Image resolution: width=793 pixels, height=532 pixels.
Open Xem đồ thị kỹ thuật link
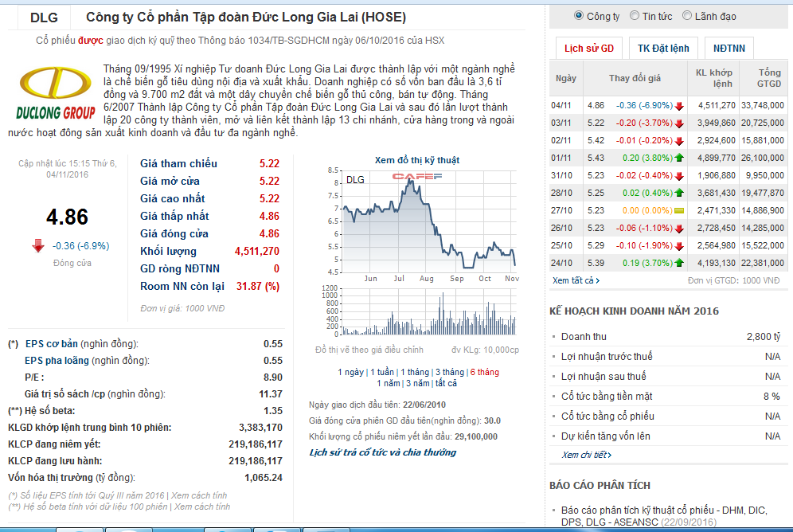pos(416,160)
